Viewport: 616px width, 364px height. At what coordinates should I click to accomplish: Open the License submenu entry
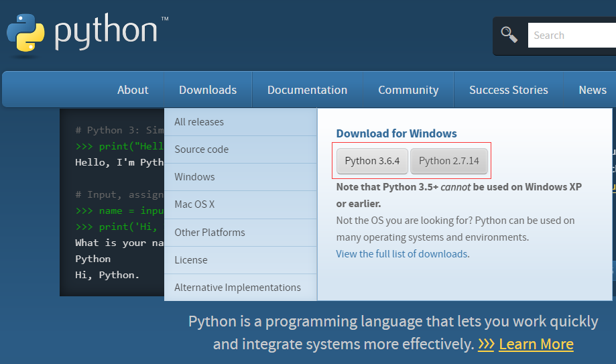tap(241, 260)
